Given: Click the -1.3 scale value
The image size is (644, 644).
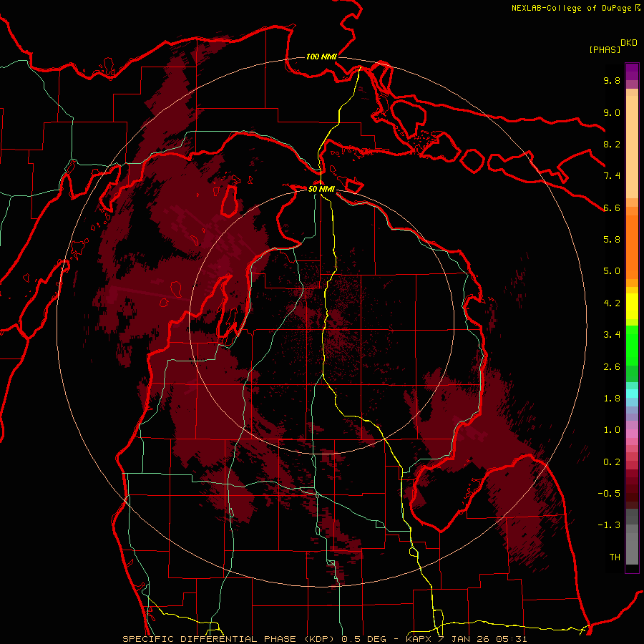Looking at the screenshot, I should (609, 525).
